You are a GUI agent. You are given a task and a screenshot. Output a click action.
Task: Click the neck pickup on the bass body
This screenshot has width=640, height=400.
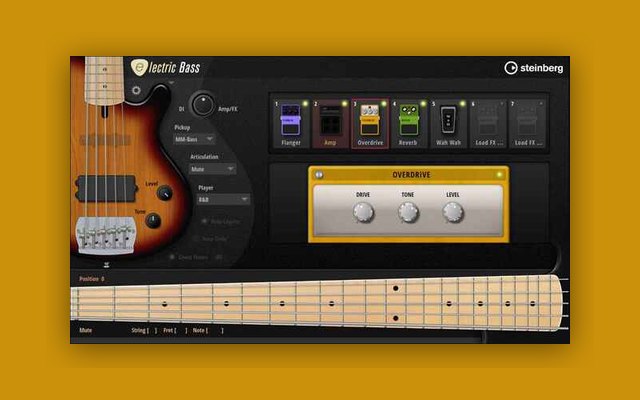[x=105, y=140]
